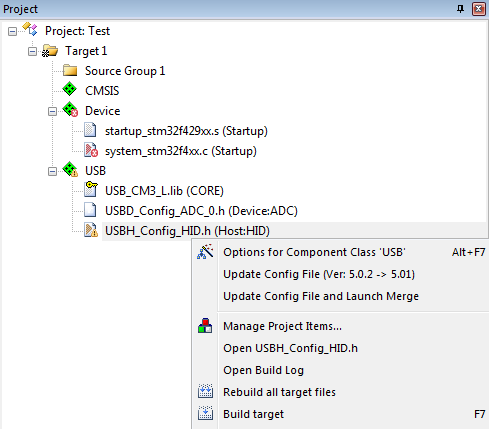Image resolution: width=489 pixels, height=429 pixels.
Task: Click the USB component icon with warning
Action: [70, 169]
